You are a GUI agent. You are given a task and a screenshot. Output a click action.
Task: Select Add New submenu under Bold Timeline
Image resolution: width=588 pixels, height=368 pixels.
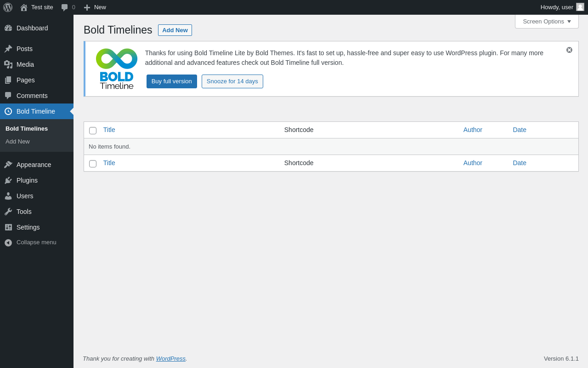[17, 141]
